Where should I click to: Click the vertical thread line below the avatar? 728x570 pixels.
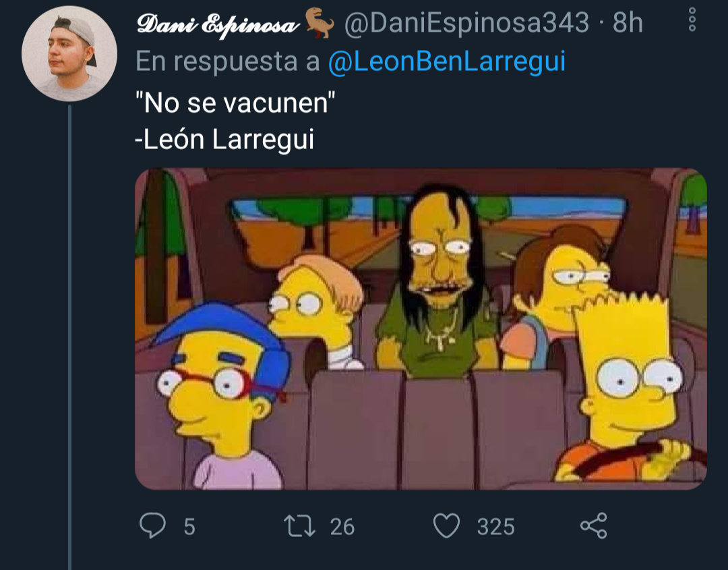(x=69, y=337)
